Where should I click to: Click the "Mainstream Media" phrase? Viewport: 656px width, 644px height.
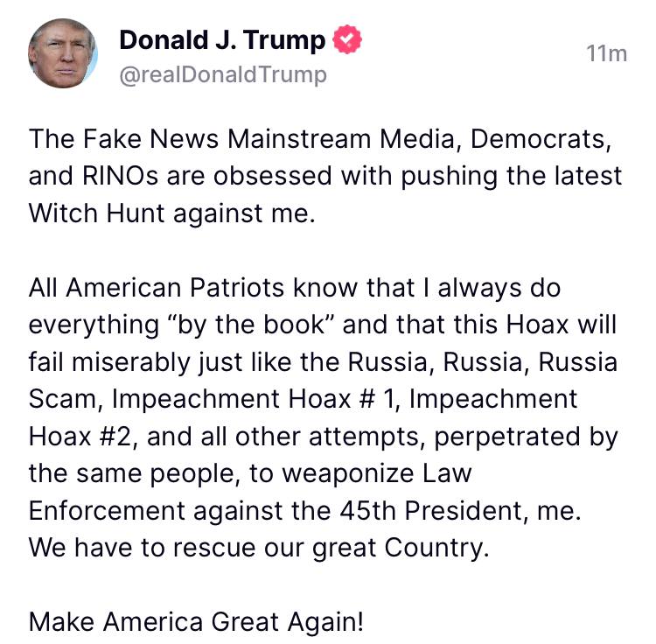pos(341,139)
